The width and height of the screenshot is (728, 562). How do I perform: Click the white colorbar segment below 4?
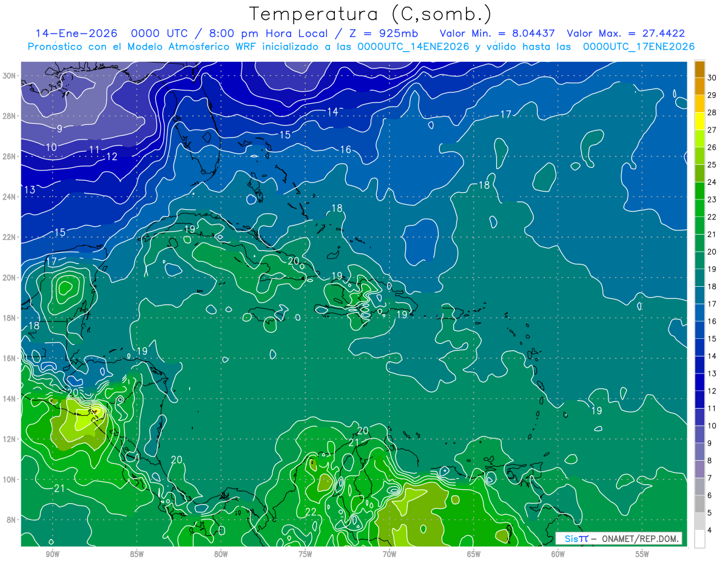tap(699, 539)
